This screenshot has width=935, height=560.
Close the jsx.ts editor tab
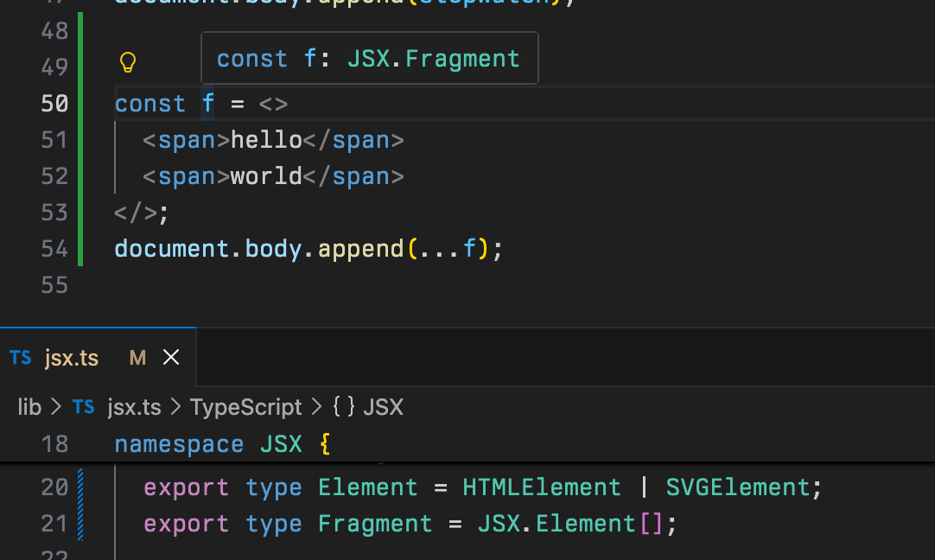171,358
